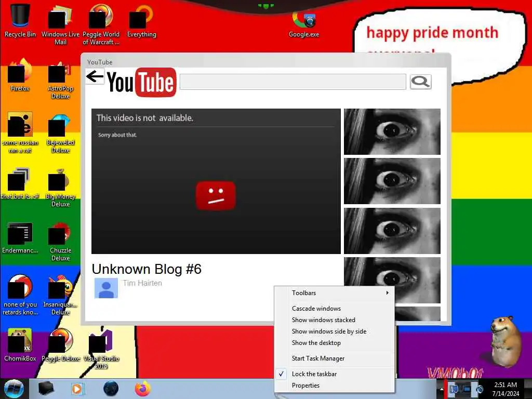Open Peggle World of Warcraft shortcut
Image resolution: width=532 pixels, height=399 pixels.
[x=101, y=24]
